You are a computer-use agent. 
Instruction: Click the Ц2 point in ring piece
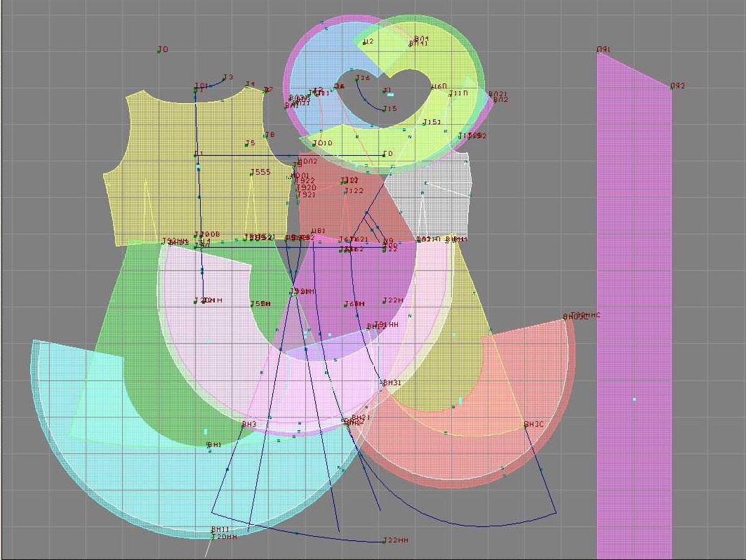click(364, 42)
